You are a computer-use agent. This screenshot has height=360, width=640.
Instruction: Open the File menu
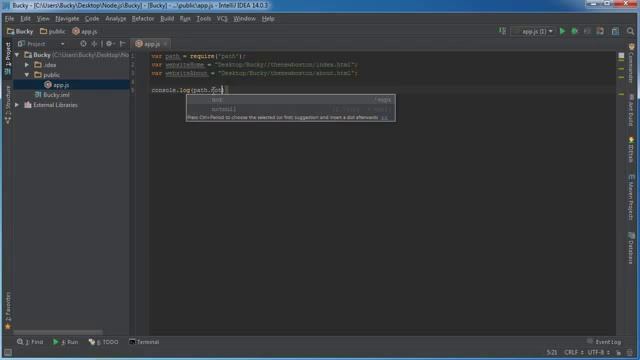tap(9, 19)
